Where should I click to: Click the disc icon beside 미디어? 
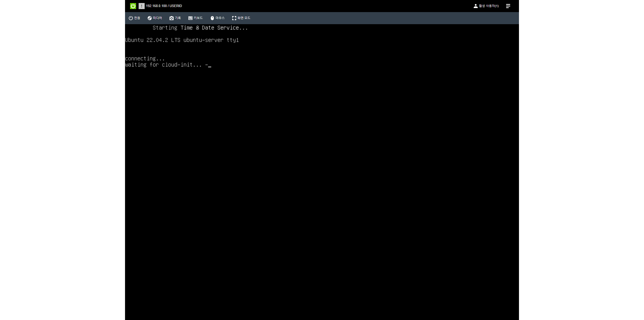click(x=149, y=18)
